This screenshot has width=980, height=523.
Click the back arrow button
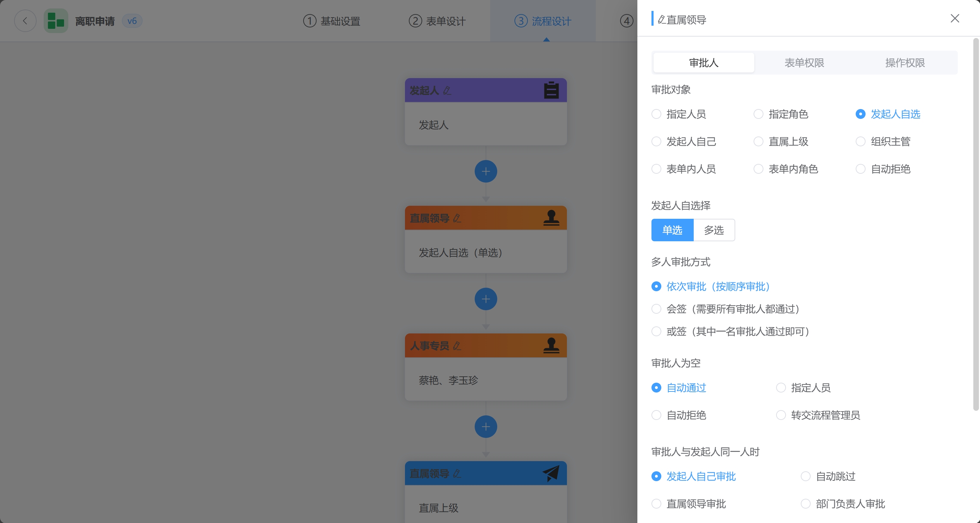(x=25, y=21)
